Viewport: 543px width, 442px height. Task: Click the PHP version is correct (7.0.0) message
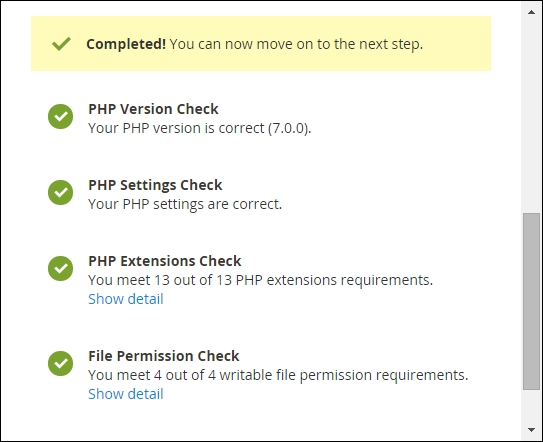(200, 128)
